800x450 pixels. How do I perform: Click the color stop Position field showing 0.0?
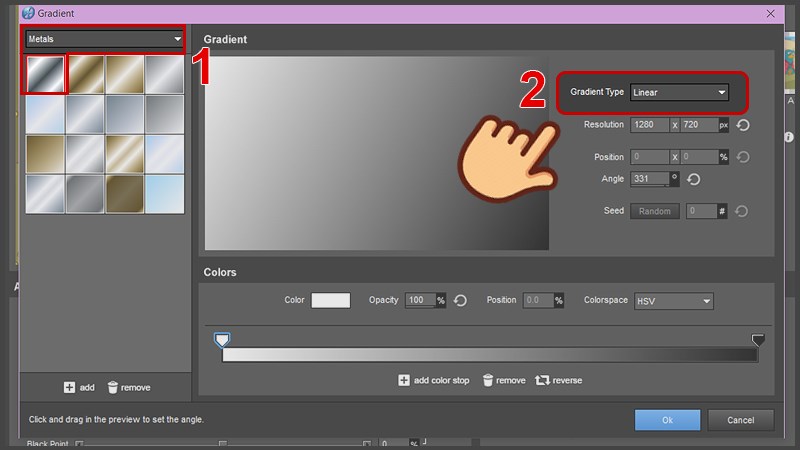click(538, 300)
